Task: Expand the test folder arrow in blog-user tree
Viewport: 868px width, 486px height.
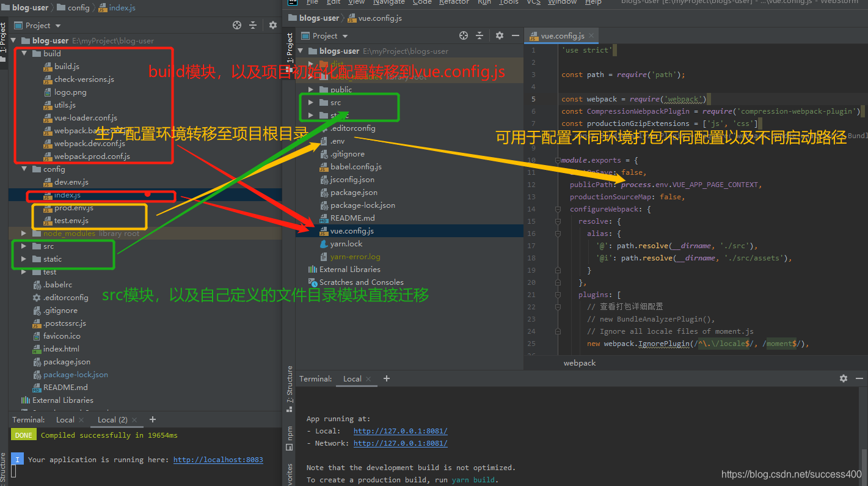Action: 24,272
